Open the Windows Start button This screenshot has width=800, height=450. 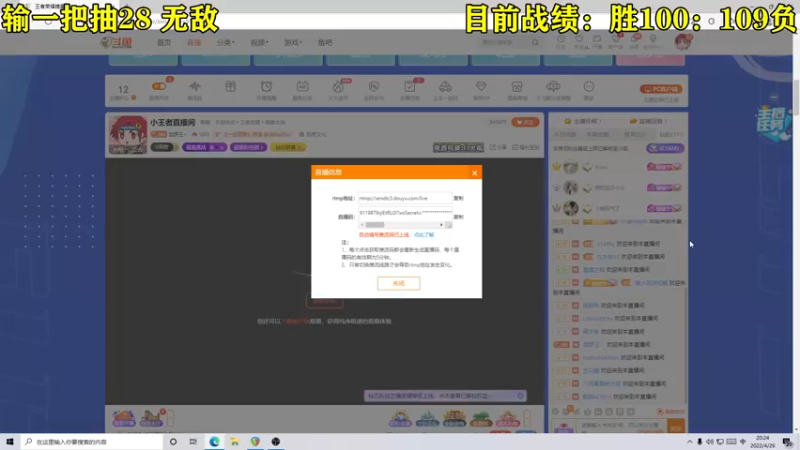[10, 442]
